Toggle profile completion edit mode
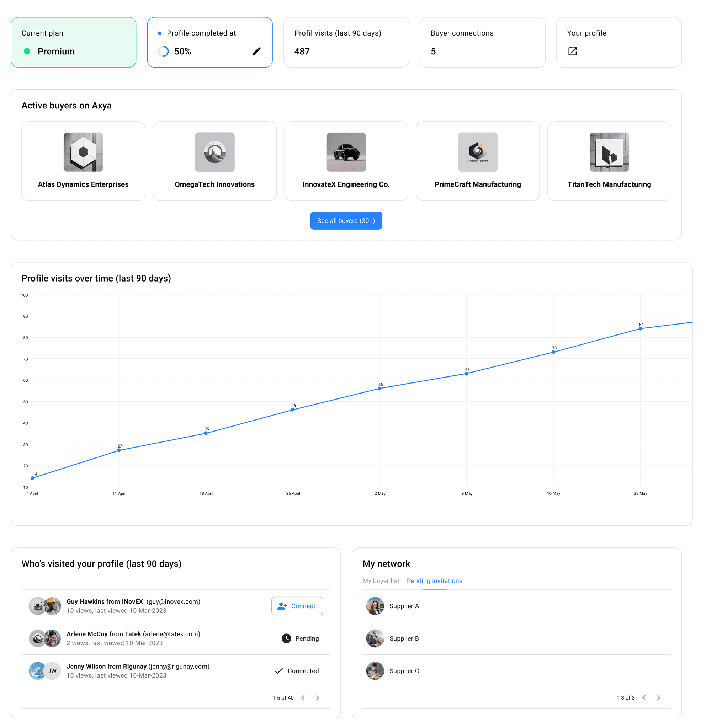The height and width of the screenshot is (728, 717). pos(257,51)
